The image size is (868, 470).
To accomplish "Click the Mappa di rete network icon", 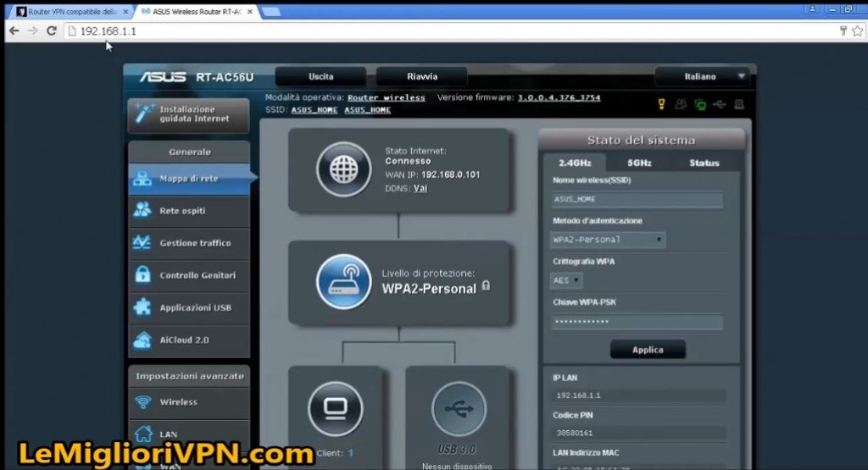I will pyautogui.click(x=142, y=178).
